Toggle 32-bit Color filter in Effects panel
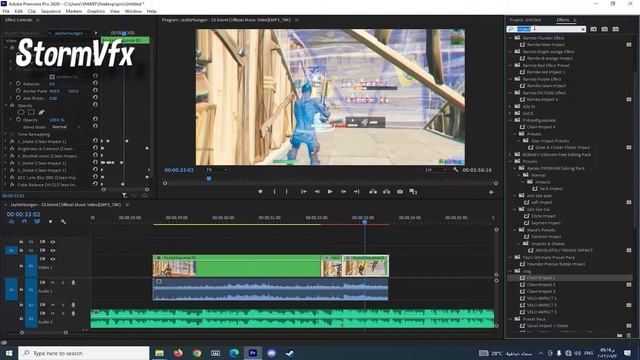Viewport: 640px width, 360px height. (x=604, y=29)
